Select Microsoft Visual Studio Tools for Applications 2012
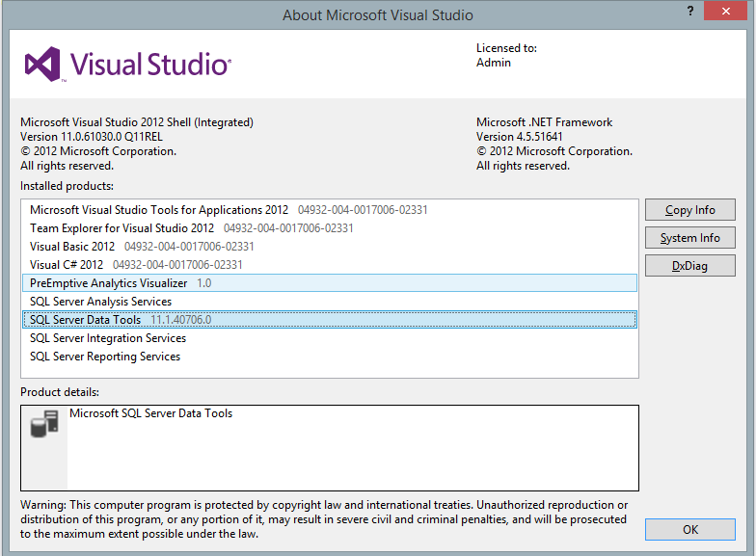Screen dimensions: 756x556 point(330,210)
